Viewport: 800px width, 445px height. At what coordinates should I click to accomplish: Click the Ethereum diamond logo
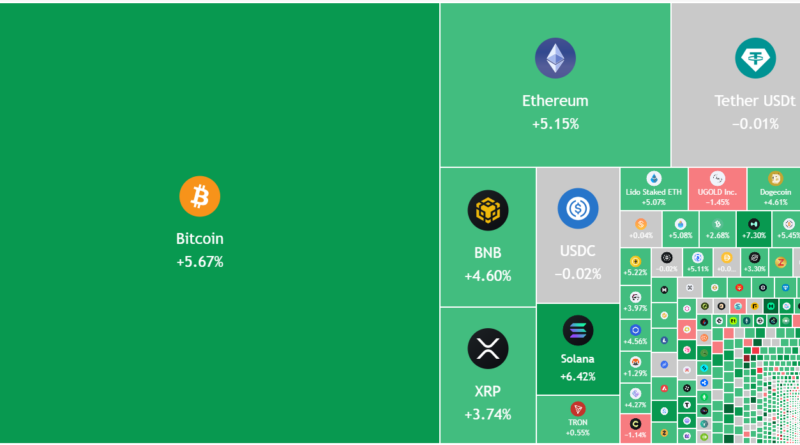pyautogui.click(x=555, y=58)
